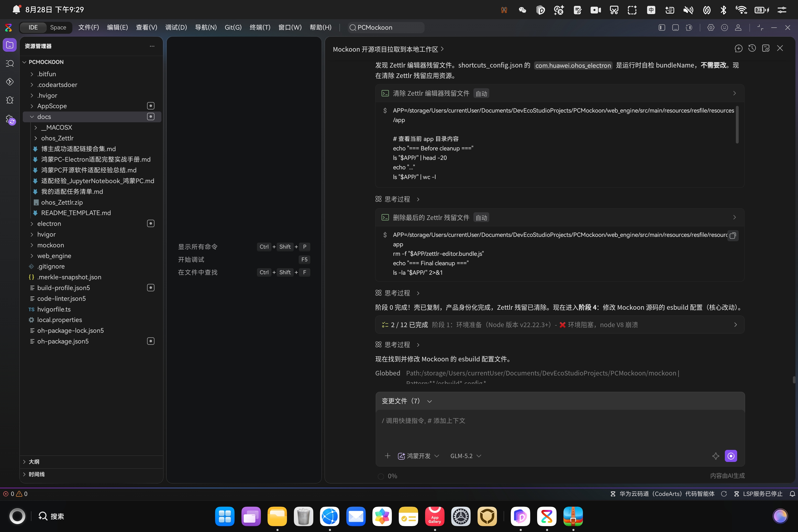This screenshot has width=798, height=532.
Task: Click the muted volume icon in system tray
Action: [688, 10]
